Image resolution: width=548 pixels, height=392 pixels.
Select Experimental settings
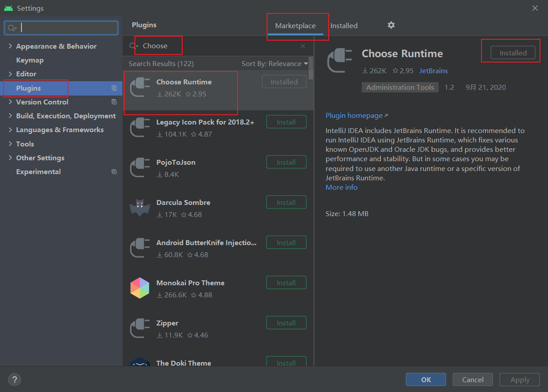point(38,172)
